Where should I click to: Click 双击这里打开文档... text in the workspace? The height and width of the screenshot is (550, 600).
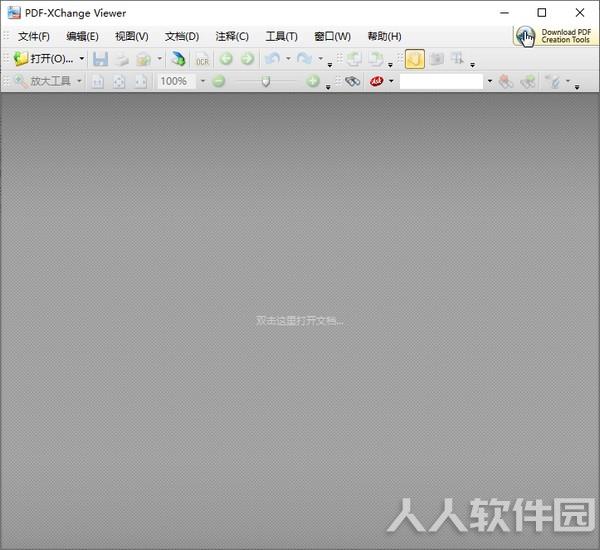tap(300, 320)
